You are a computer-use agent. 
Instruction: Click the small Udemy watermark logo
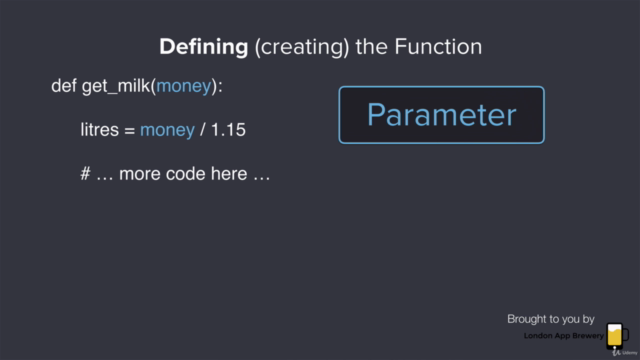coord(625,352)
